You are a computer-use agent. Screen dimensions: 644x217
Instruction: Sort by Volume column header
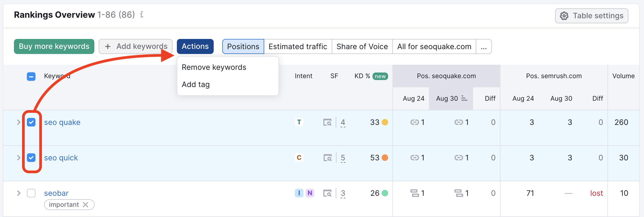pos(623,76)
